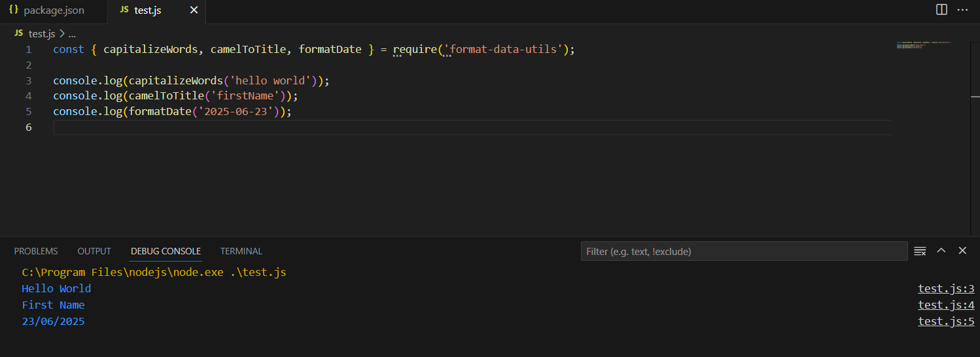
Task: Place the cursor on empty line 6
Action: point(471,127)
